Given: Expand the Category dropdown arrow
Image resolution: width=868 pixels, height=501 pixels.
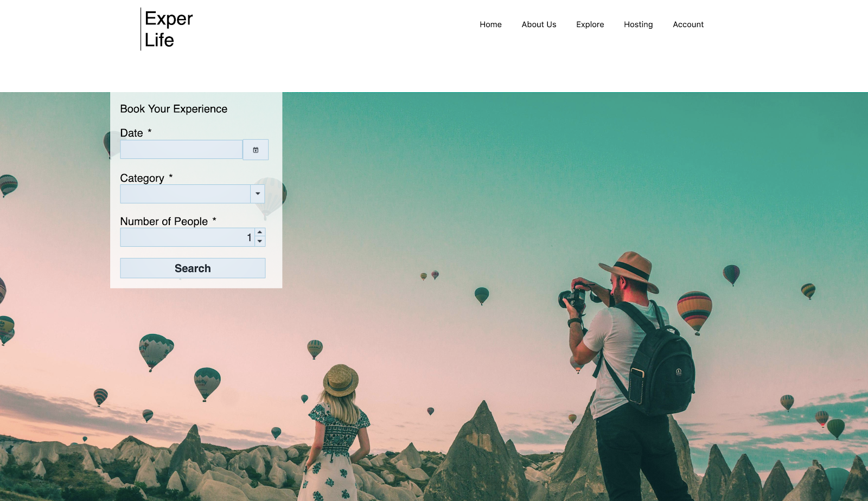Looking at the screenshot, I should (258, 194).
